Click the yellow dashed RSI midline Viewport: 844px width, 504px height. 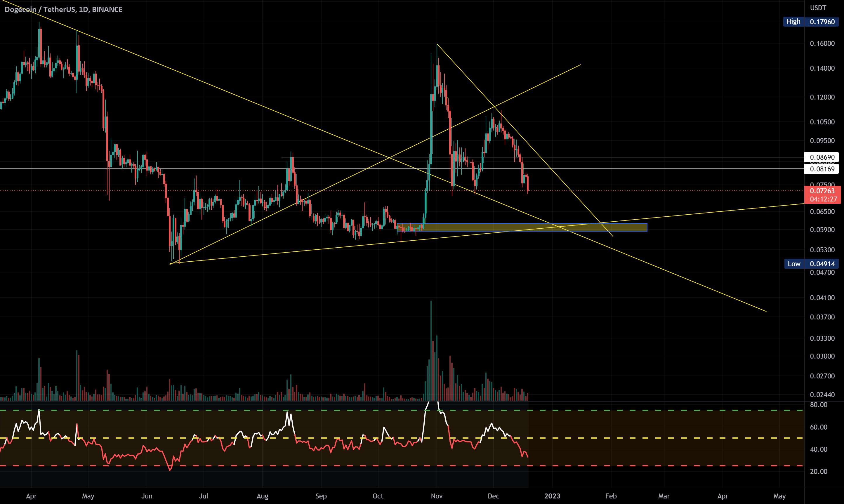[x=402, y=438]
